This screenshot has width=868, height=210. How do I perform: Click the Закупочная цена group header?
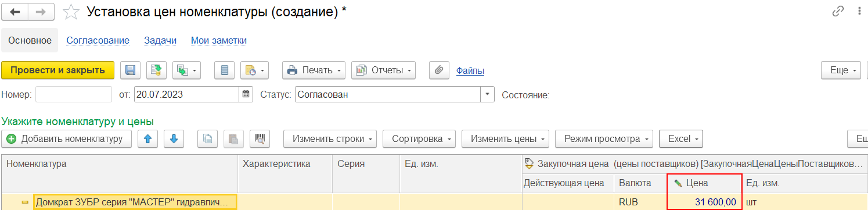click(695, 164)
